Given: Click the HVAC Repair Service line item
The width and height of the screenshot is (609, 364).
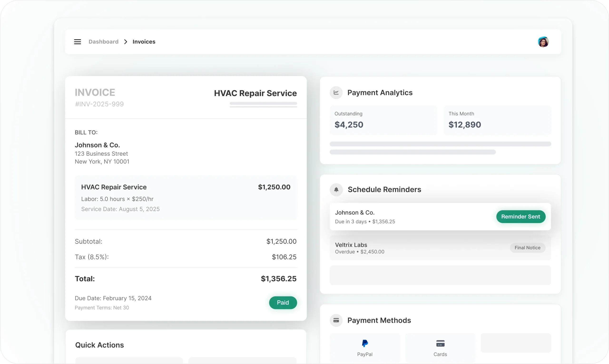Looking at the screenshot, I should (x=186, y=197).
